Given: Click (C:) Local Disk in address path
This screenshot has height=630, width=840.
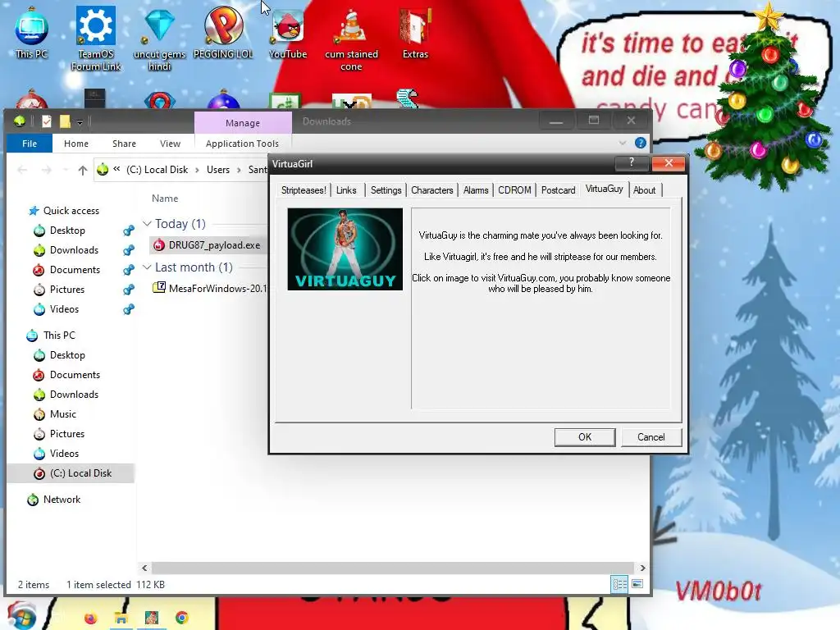Looking at the screenshot, I should pos(157,170).
